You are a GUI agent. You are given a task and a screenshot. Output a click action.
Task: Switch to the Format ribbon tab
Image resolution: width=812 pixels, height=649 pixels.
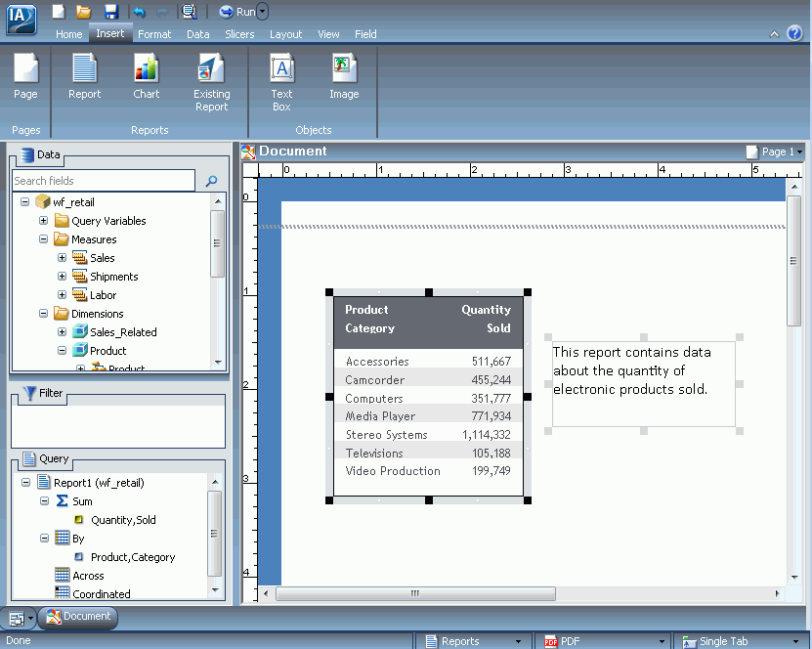click(x=154, y=34)
